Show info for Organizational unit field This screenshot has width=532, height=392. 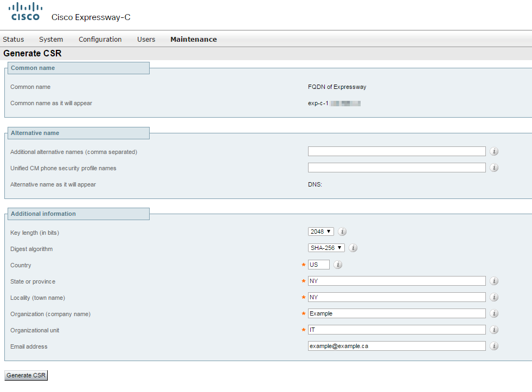point(494,330)
